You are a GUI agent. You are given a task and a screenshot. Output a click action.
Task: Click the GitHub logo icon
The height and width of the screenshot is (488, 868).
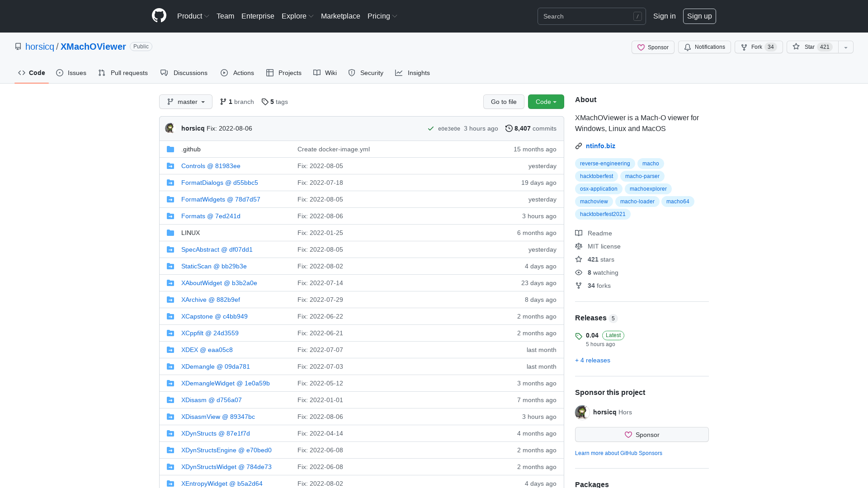tap(159, 15)
